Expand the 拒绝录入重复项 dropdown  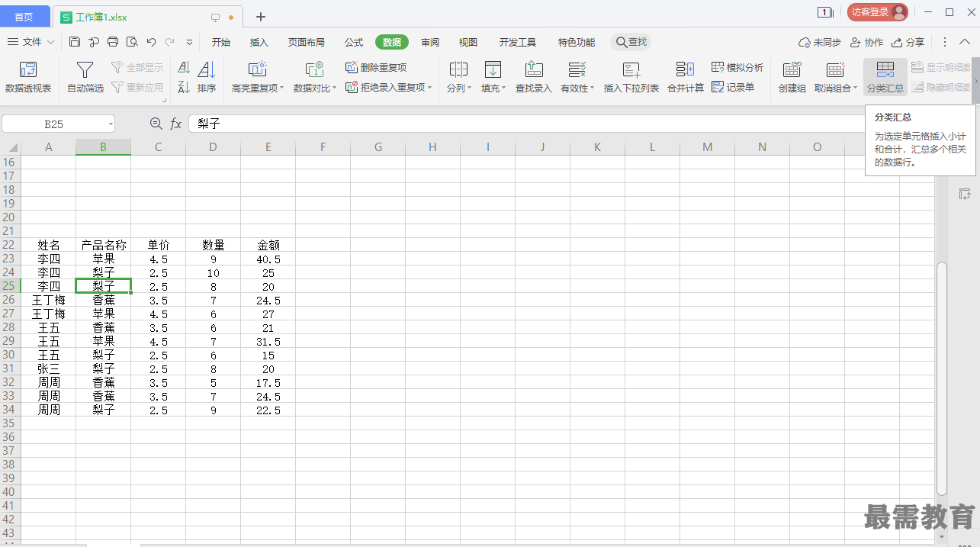coord(429,88)
